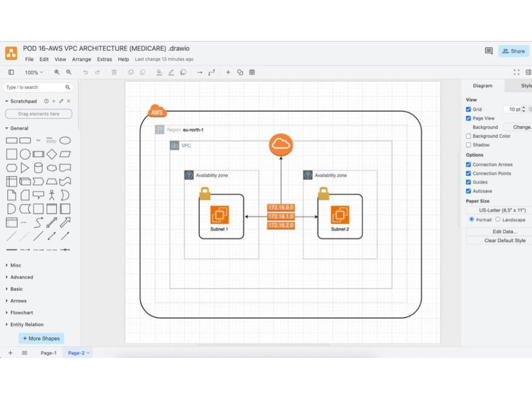Open the US-Letter paper size dropdown
The height and width of the screenshot is (399, 532).
[499, 210]
